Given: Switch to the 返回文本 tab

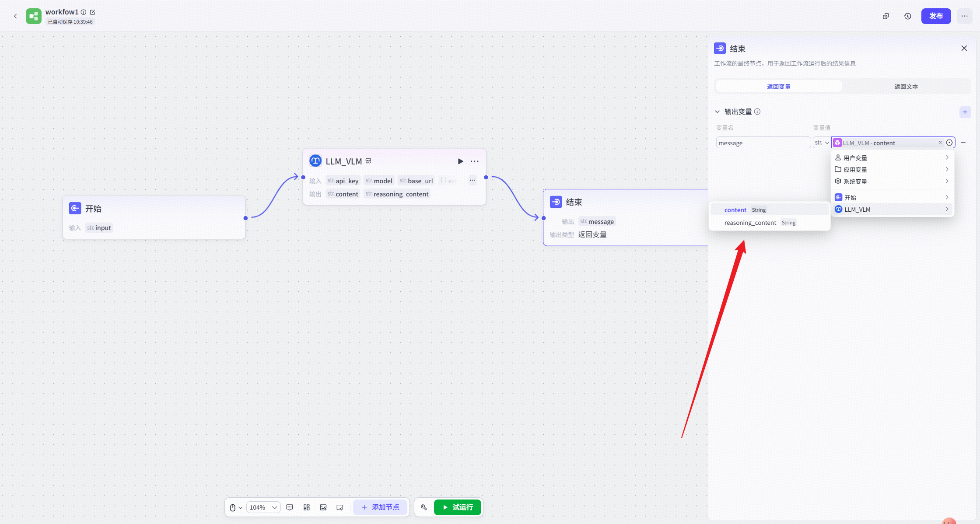Looking at the screenshot, I should (906, 87).
